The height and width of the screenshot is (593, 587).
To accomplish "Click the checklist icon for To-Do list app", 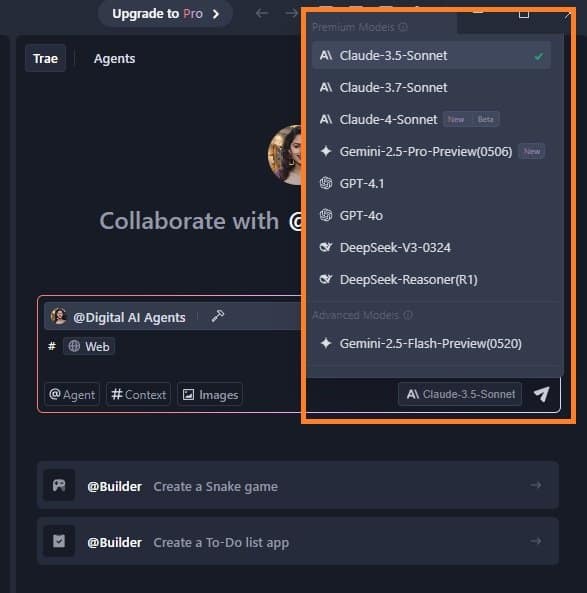I will pos(59,541).
